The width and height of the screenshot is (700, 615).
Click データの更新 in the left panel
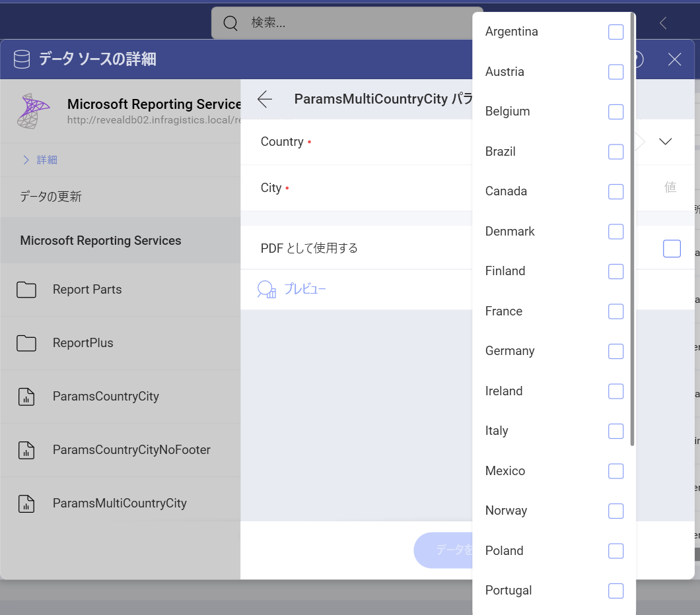51,196
